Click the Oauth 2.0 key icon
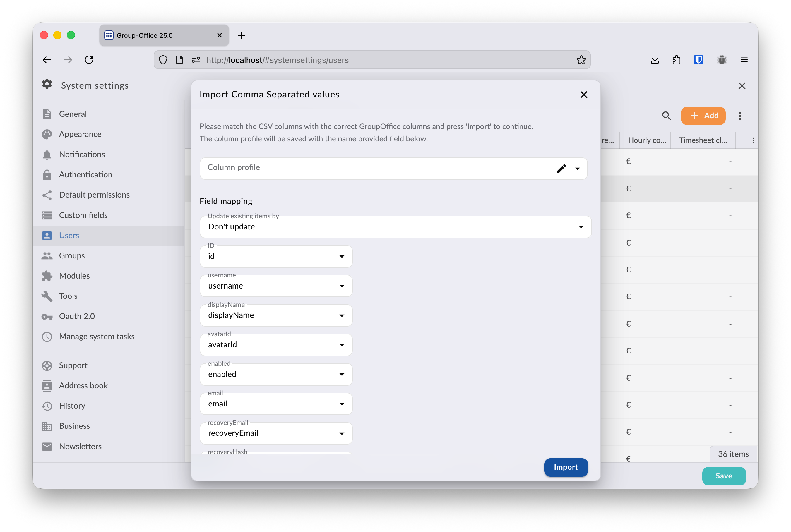 click(x=47, y=317)
